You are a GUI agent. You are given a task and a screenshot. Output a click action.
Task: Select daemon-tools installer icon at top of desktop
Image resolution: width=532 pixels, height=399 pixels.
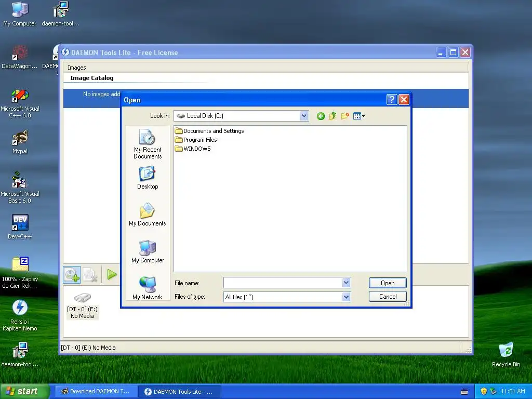pyautogui.click(x=60, y=14)
